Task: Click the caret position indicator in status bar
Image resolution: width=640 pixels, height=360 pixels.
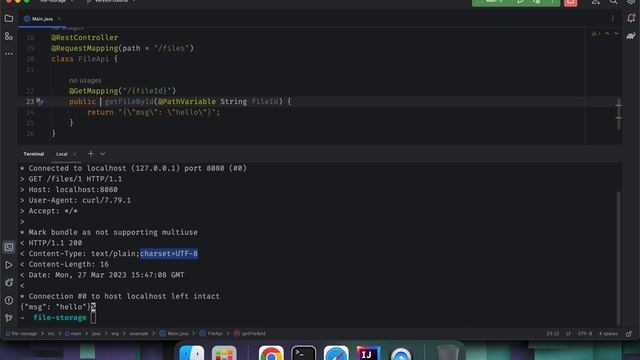Action: [553, 333]
